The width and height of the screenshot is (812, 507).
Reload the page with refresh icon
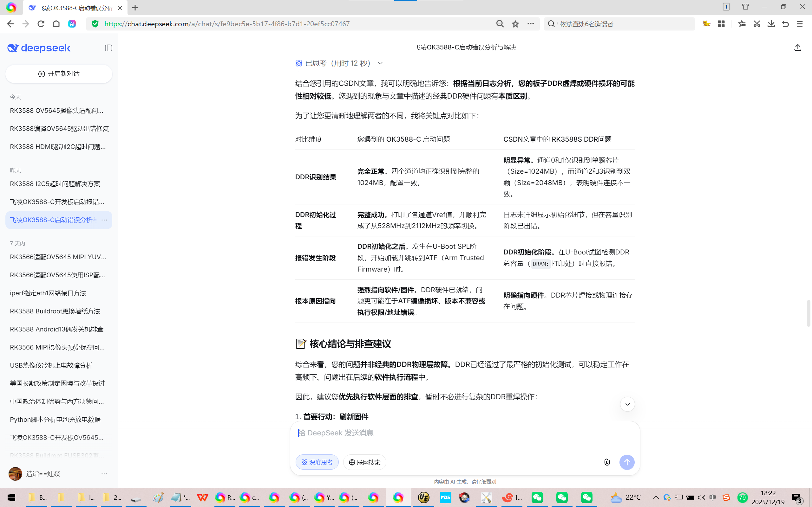[41, 24]
